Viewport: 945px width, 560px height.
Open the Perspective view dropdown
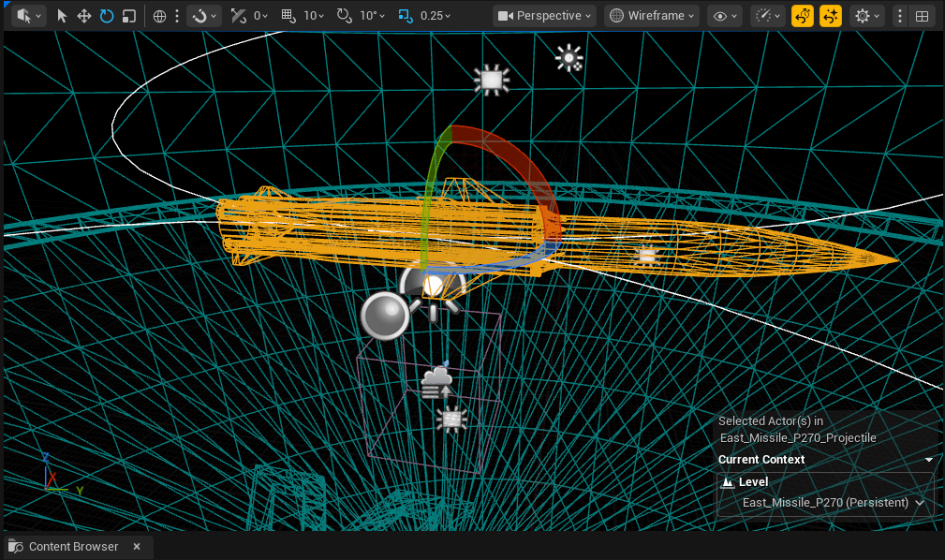pyautogui.click(x=543, y=15)
